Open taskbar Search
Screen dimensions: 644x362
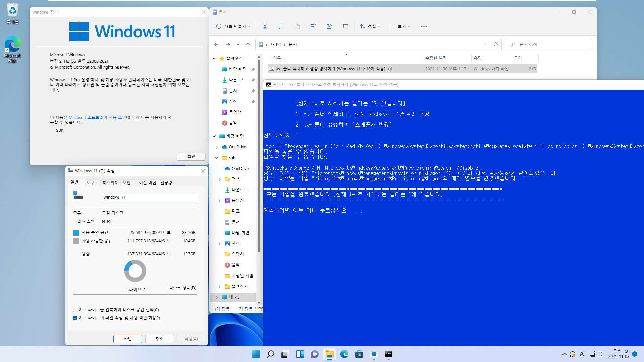270,354
